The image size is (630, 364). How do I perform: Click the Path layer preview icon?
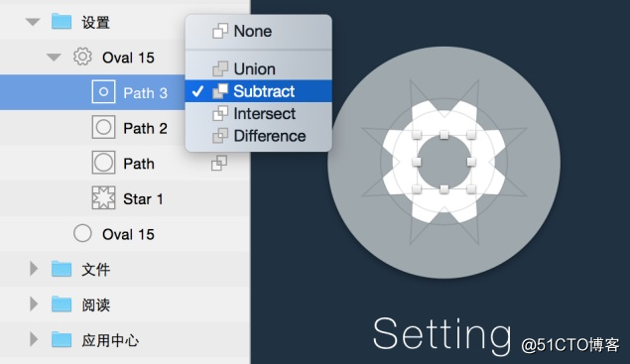coord(103,163)
